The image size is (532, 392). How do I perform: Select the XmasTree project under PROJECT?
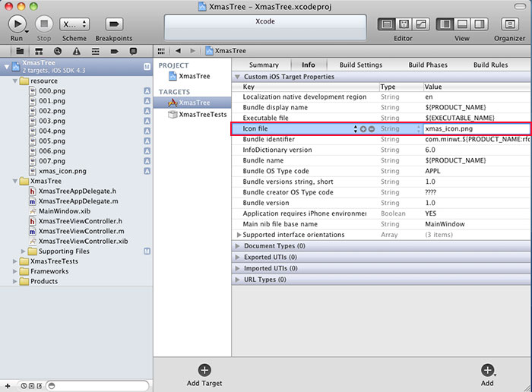[195, 76]
